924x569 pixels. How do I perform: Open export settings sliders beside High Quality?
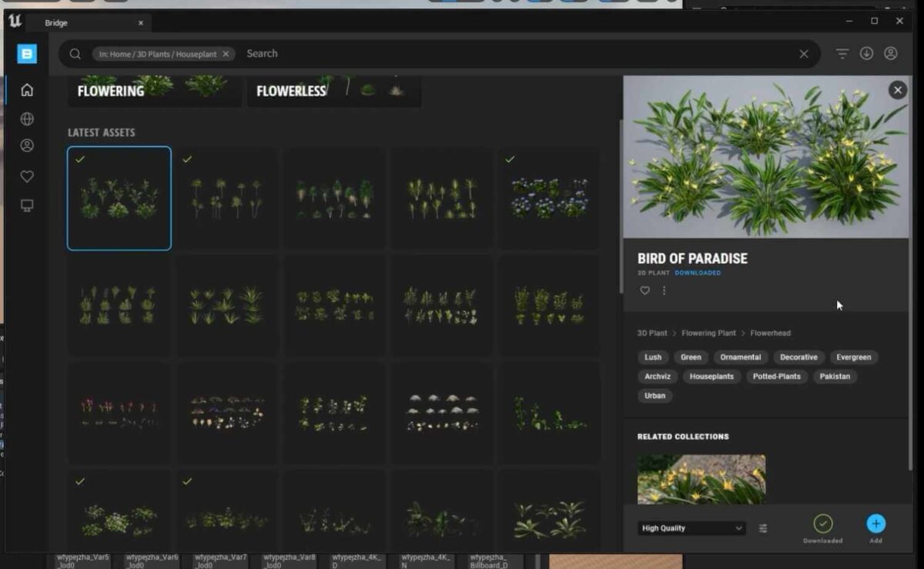point(762,529)
